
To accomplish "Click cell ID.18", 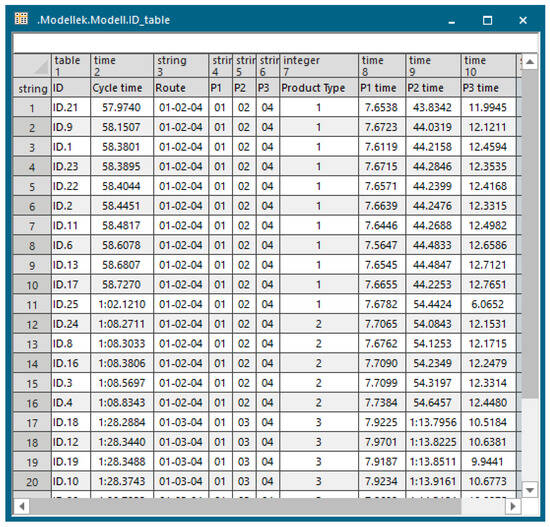I will [71, 422].
